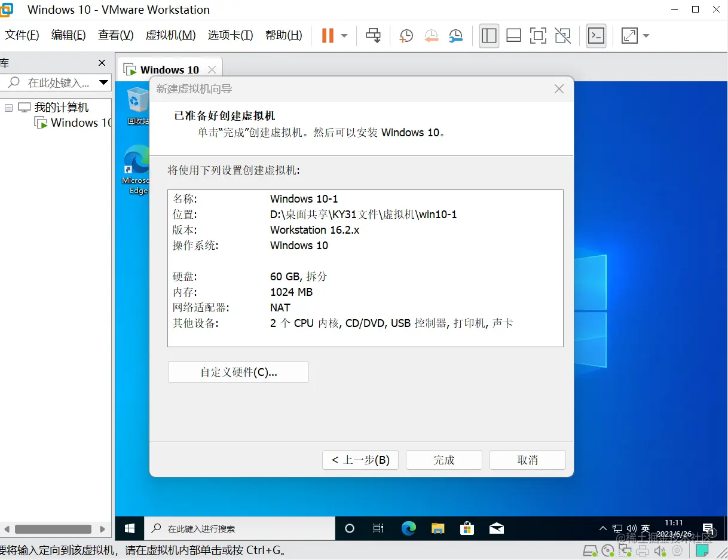
Task: Click the Send Ctrl+Alt+Del toolbar icon
Action: (x=374, y=36)
